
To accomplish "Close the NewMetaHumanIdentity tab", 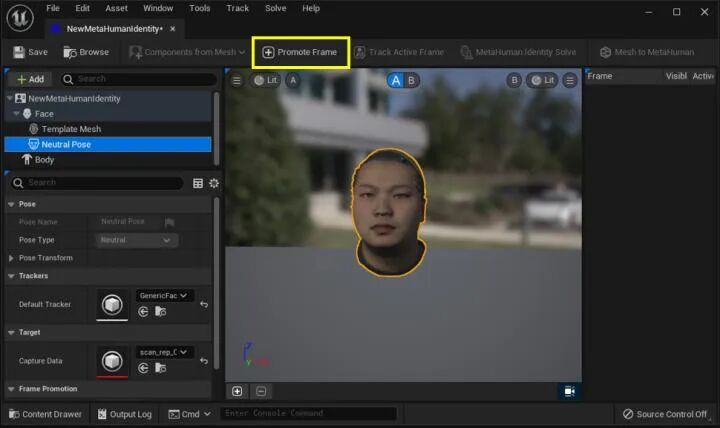I will pyautogui.click(x=173, y=29).
